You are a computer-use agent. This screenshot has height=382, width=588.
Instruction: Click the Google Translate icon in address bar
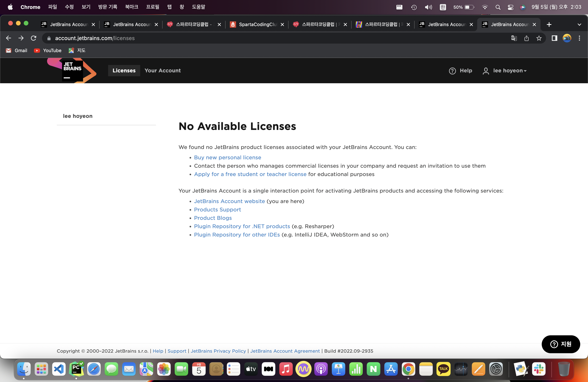(x=514, y=38)
